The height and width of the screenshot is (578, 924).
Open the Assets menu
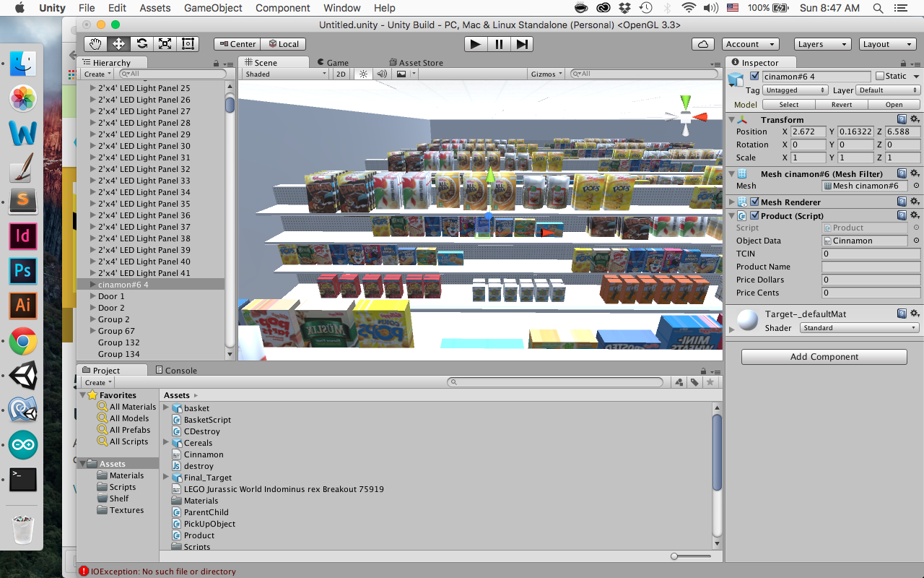pos(155,8)
